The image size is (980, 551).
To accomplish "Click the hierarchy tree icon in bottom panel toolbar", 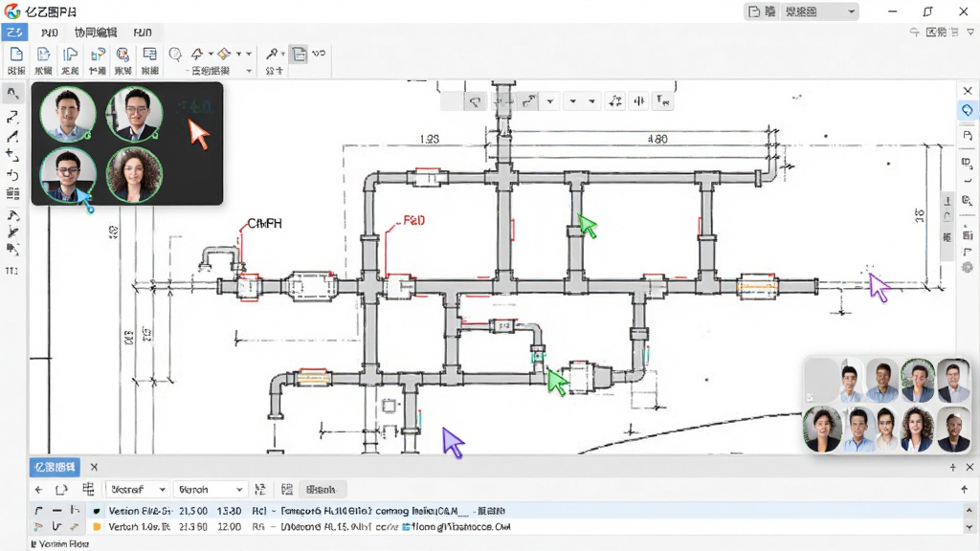I will (88, 489).
